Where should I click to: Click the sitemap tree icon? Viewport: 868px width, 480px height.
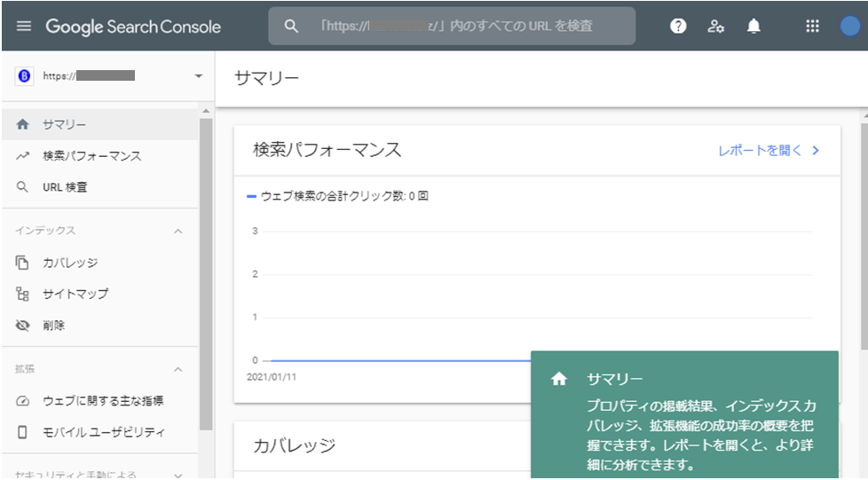[x=22, y=294]
